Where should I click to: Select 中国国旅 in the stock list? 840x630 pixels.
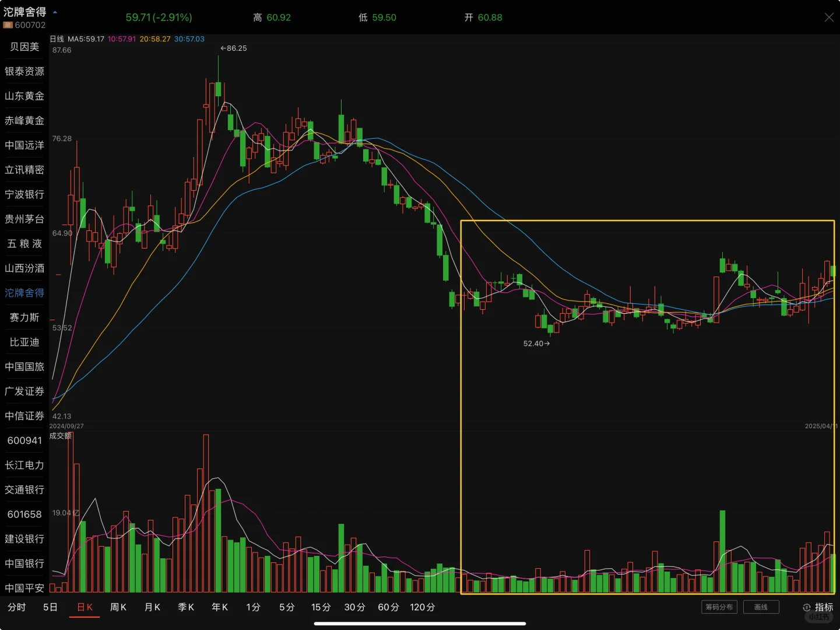click(24, 366)
